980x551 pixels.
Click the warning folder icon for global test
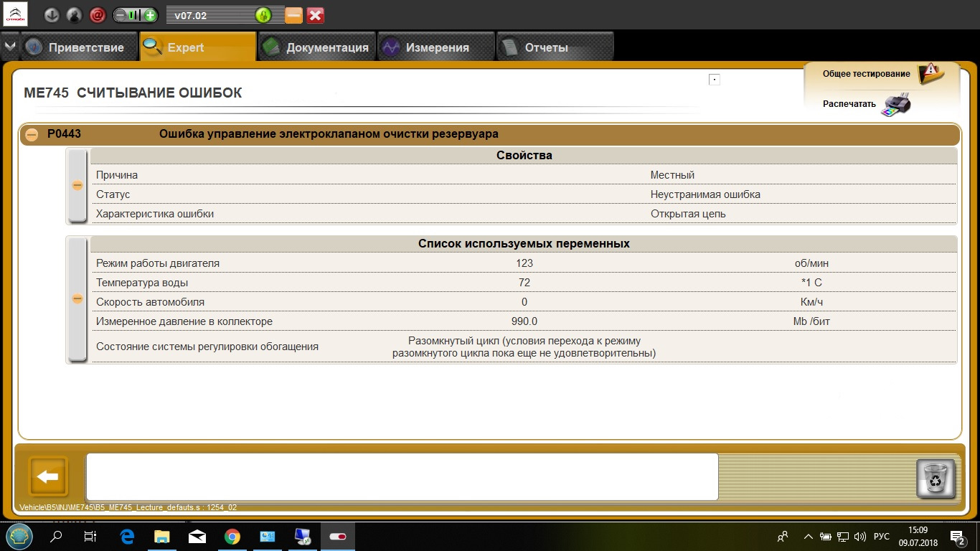coord(930,73)
